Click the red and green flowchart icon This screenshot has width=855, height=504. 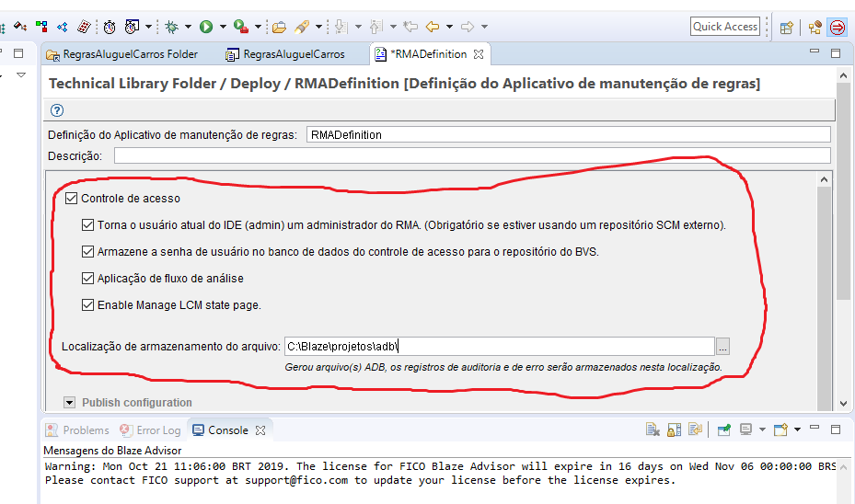click(41, 26)
